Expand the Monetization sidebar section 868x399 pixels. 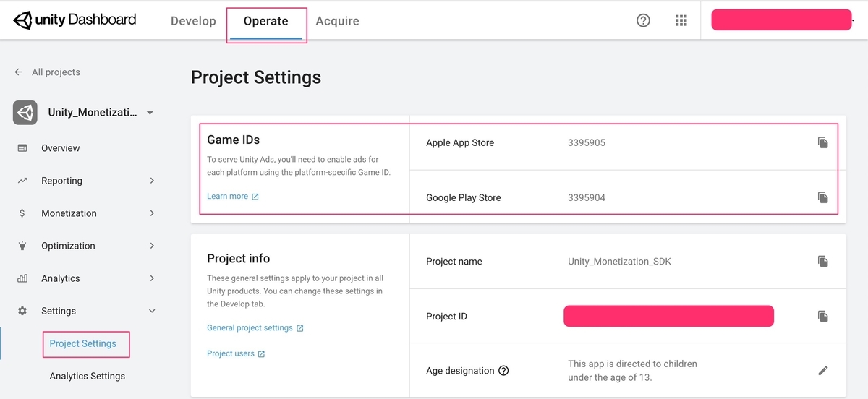(x=152, y=213)
